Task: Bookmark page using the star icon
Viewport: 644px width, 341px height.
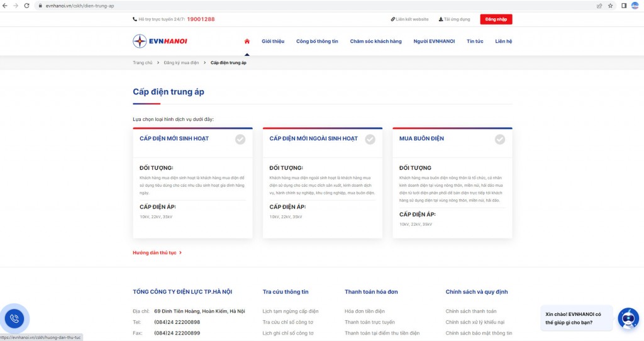Action: click(610, 6)
